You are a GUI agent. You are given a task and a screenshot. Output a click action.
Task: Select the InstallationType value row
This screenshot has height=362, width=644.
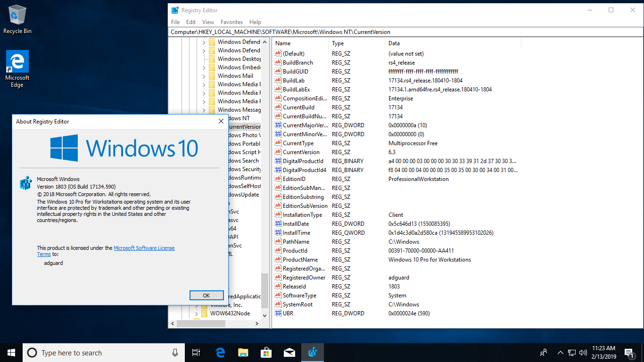pos(396,215)
